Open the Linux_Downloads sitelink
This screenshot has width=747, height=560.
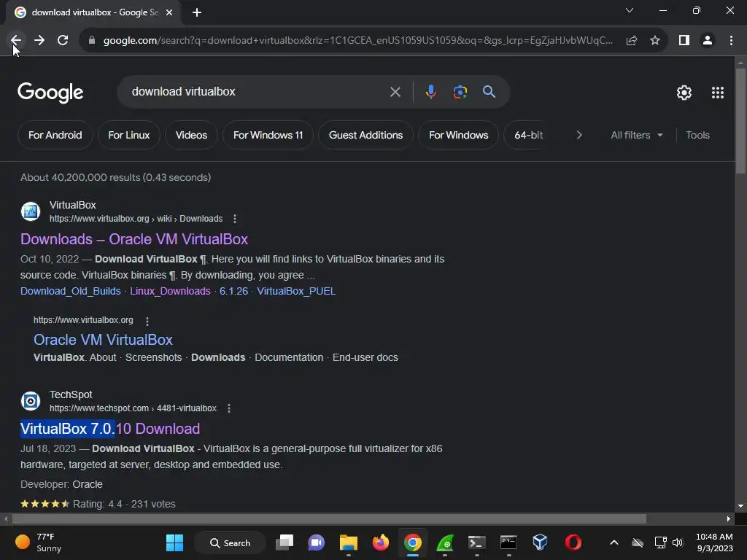click(x=170, y=291)
